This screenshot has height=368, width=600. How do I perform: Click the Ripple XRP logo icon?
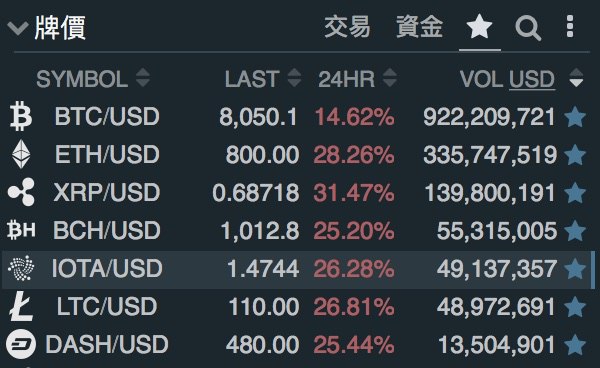point(21,192)
